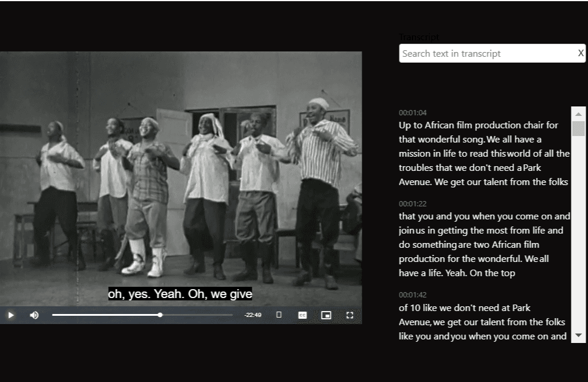Toggle closed captions with the CC button
The image size is (588, 382).
point(302,315)
